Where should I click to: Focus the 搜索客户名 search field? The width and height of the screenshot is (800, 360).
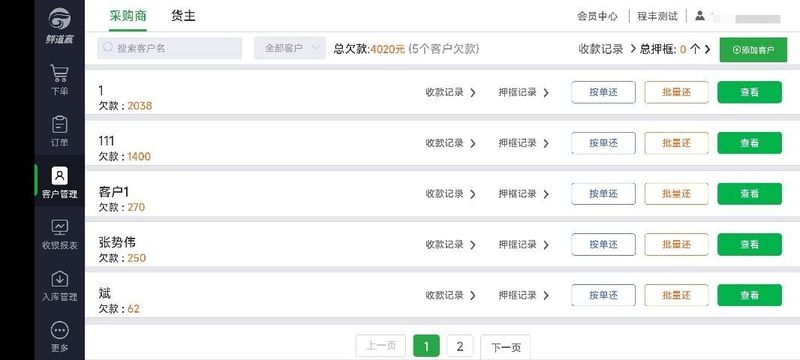pos(169,48)
